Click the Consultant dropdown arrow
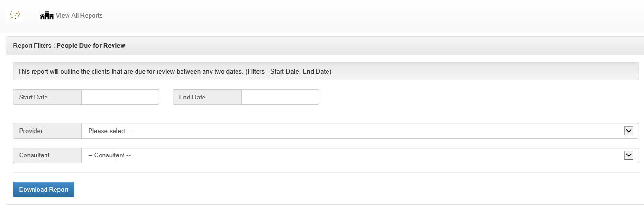Screen dimensions: 644x210 [x=629, y=155]
